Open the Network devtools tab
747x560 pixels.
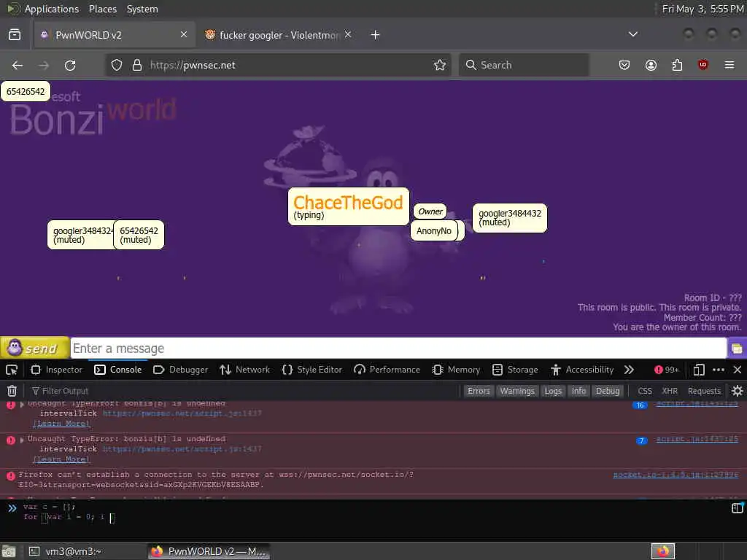(x=245, y=370)
